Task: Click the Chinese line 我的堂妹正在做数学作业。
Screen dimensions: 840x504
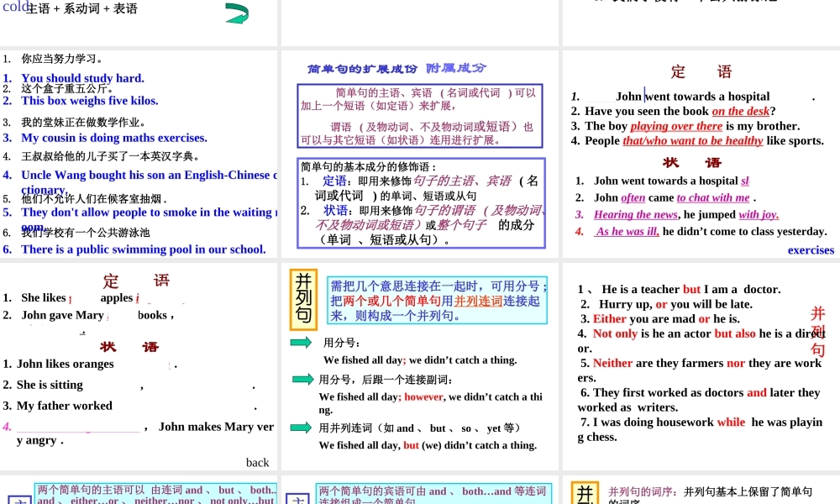Action: point(83,122)
